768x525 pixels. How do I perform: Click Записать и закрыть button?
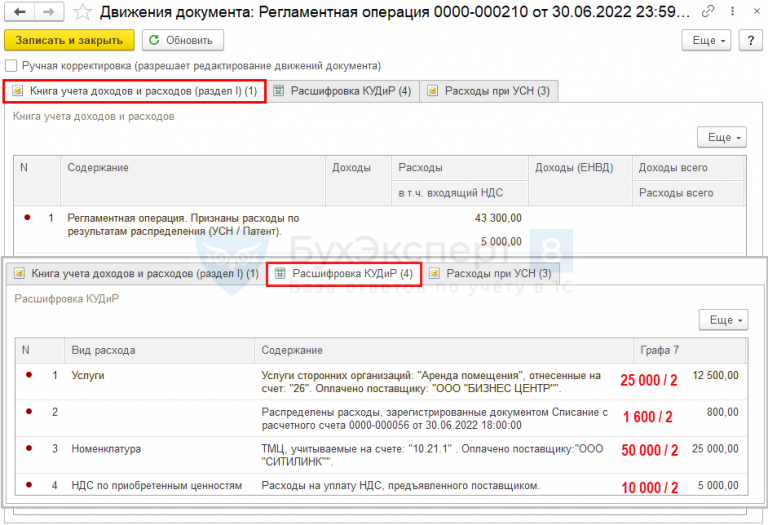click(x=69, y=40)
